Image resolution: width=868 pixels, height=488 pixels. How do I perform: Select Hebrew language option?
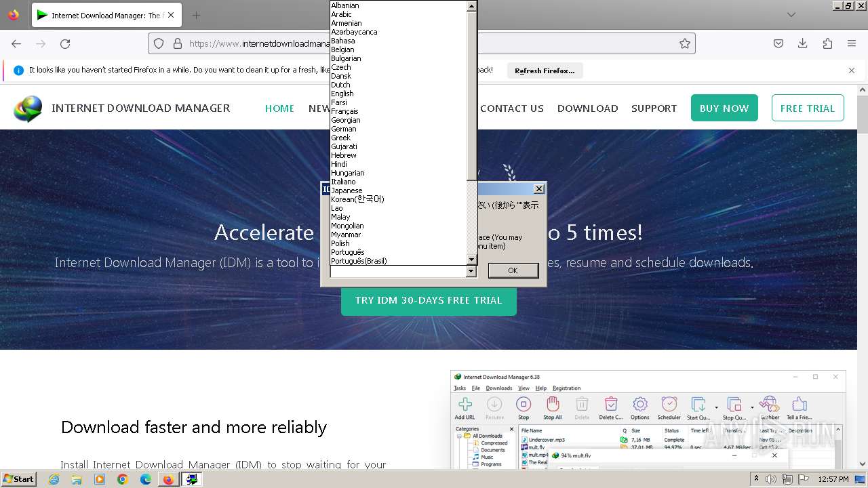pos(399,155)
